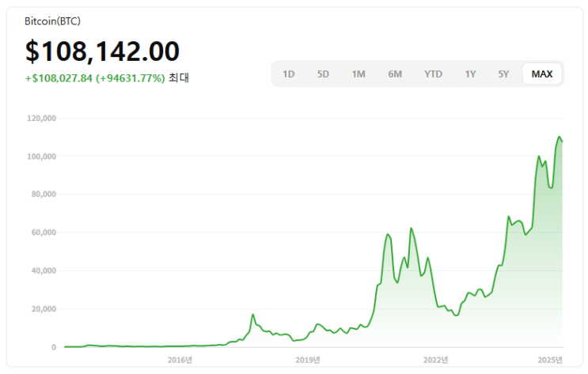Click the 2019년 x-axis label
The height and width of the screenshot is (374, 588).
(x=308, y=360)
